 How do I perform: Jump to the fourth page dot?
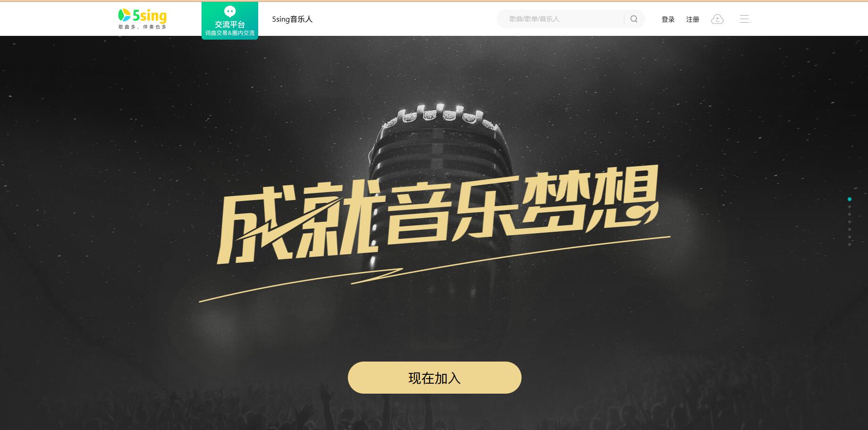(850, 222)
